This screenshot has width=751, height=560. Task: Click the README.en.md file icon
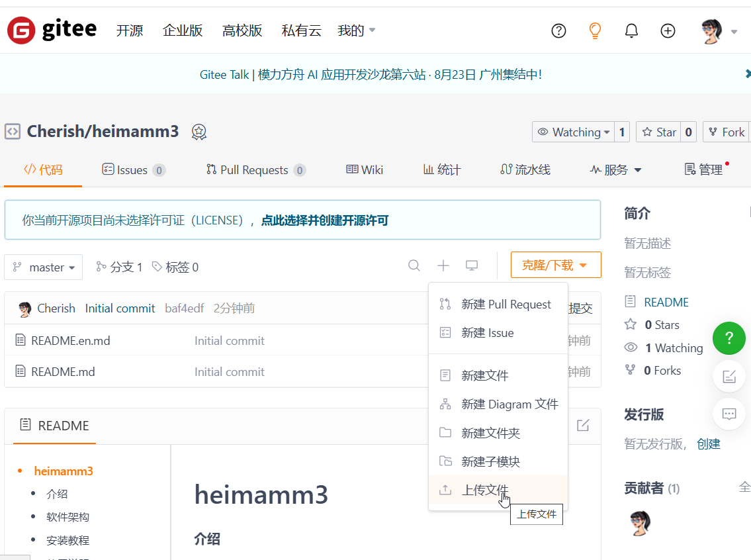20,341
